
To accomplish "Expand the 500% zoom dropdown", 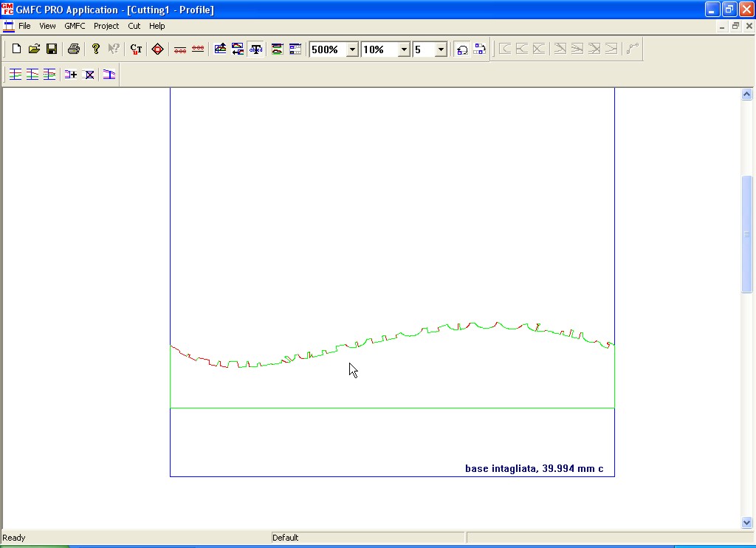I will 352,49.
